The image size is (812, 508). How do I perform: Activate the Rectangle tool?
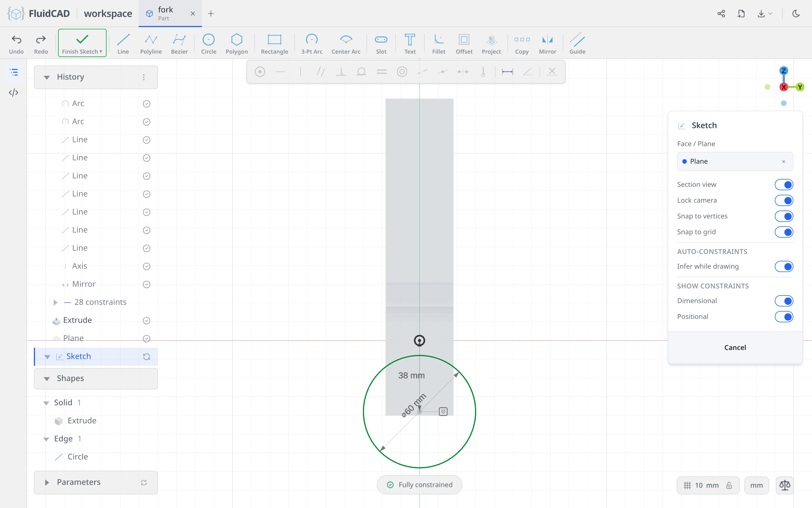[x=274, y=43]
